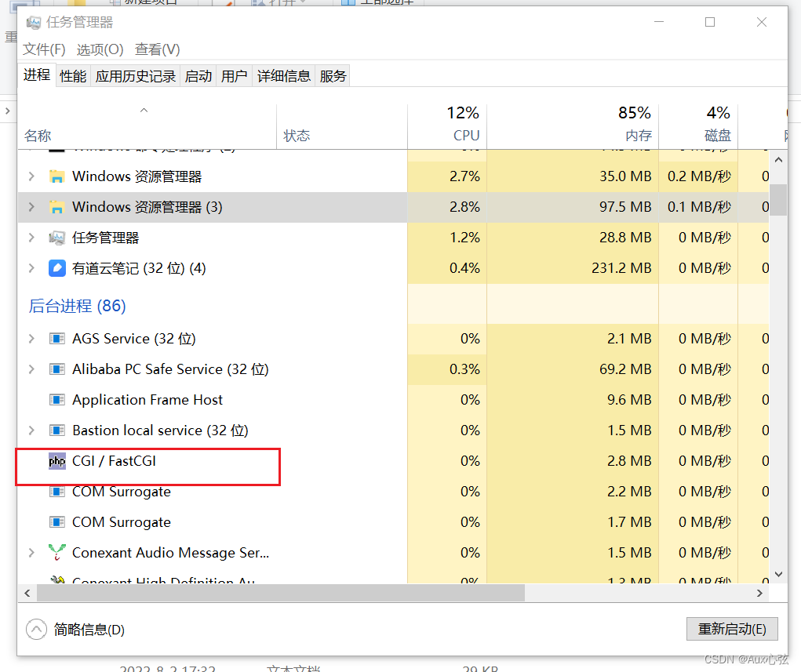Click 简略信息(D) to show fewer details
Viewport: 801px width, 672px height.
(x=89, y=630)
